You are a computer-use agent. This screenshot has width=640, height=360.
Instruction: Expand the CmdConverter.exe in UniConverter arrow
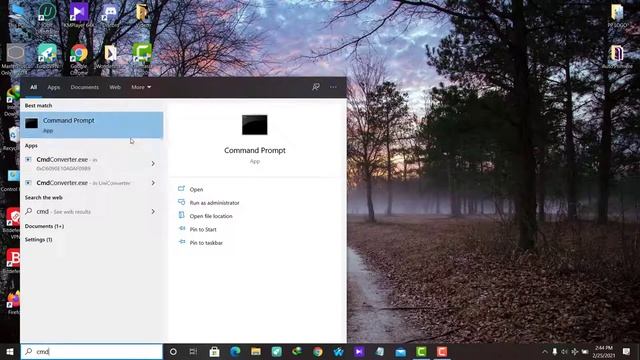pos(153,183)
